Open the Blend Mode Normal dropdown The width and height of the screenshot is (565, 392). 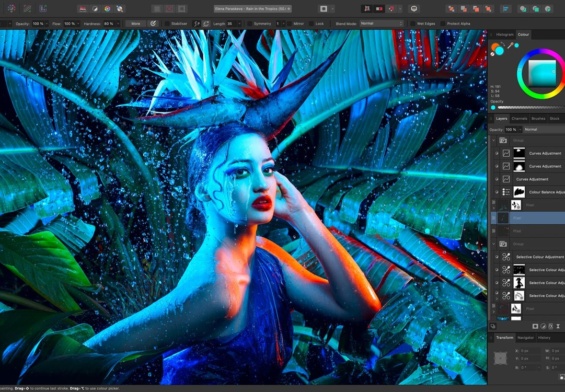(x=382, y=23)
